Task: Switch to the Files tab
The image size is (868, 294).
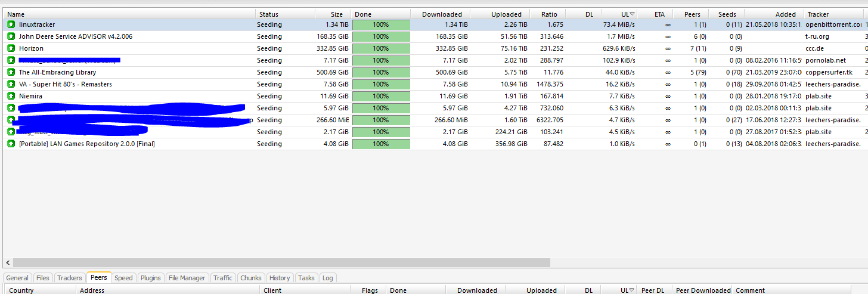Action: [43, 278]
